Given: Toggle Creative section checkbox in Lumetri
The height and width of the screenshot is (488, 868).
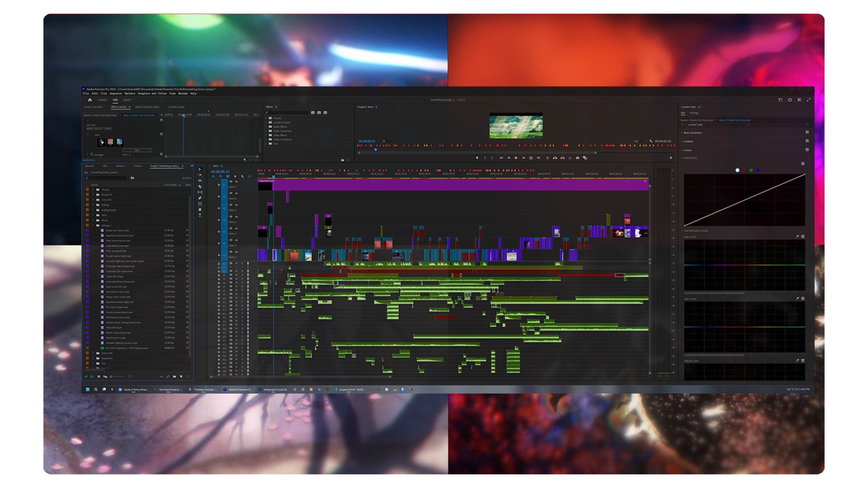Looking at the screenshot, I should pyautogui.click(x=807, y=141).
